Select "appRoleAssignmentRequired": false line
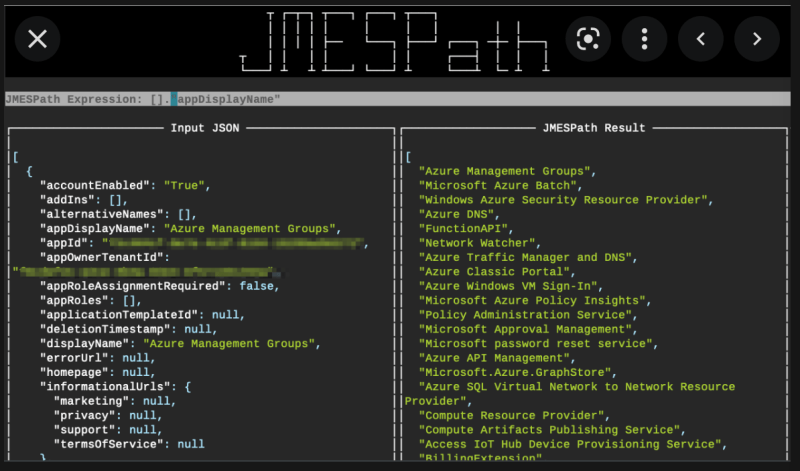 (160, 286)
